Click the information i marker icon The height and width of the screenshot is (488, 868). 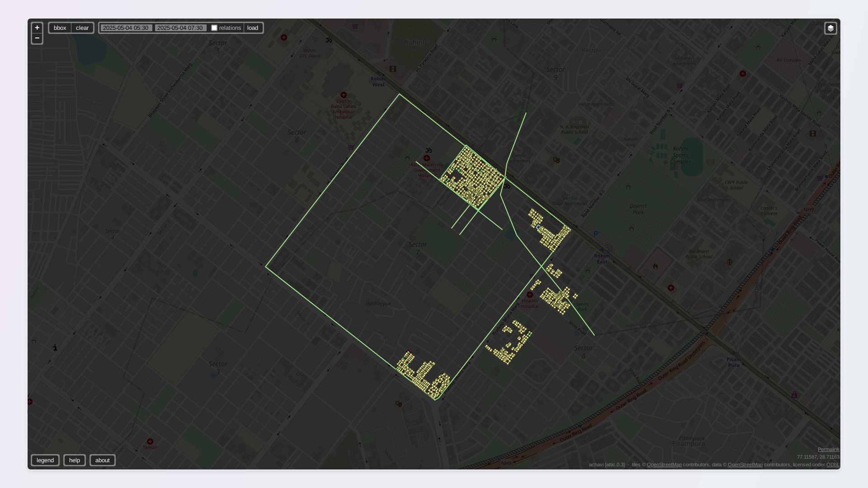(55, 347)
